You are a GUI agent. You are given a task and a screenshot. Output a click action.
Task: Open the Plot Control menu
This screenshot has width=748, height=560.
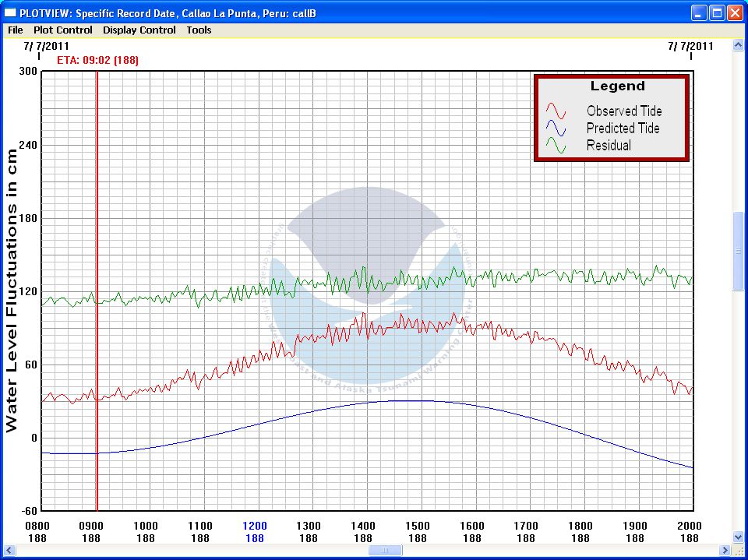coord(63,30)
